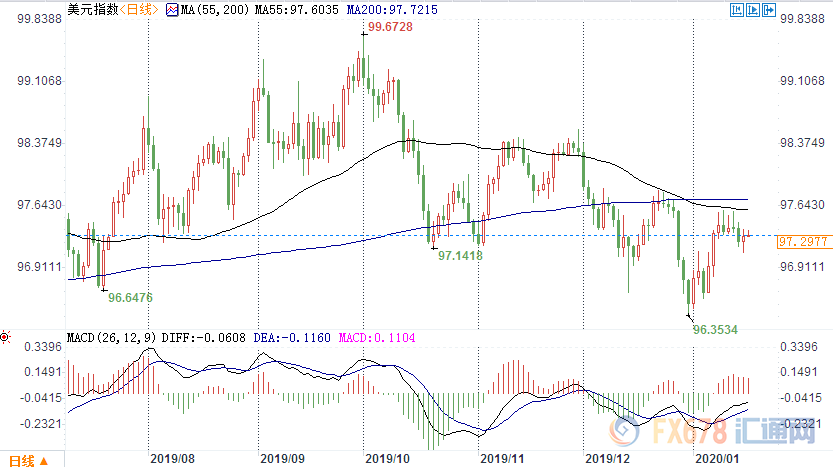This screenshot has width=833, height=467.
Task: Click the 2019/10 date on time axis
Action: [x=387, y=458]
